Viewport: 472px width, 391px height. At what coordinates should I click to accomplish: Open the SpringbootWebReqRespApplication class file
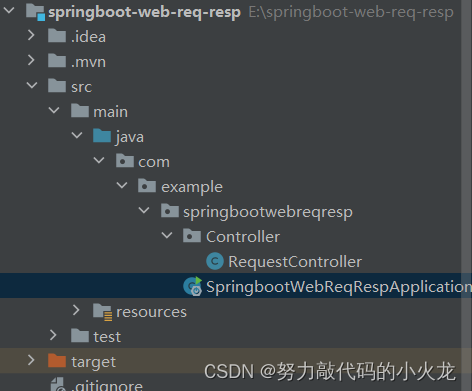click(339, 287)
